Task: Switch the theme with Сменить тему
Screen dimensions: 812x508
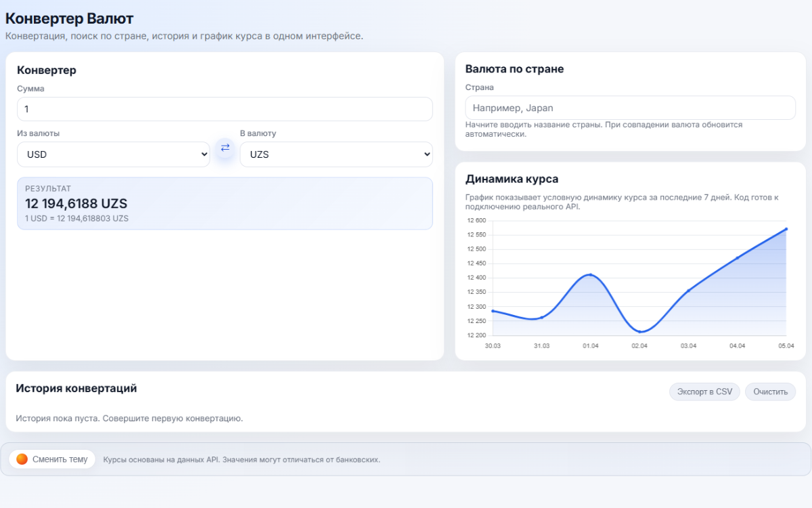Action: pyautogui.click(x=52, y=459)
